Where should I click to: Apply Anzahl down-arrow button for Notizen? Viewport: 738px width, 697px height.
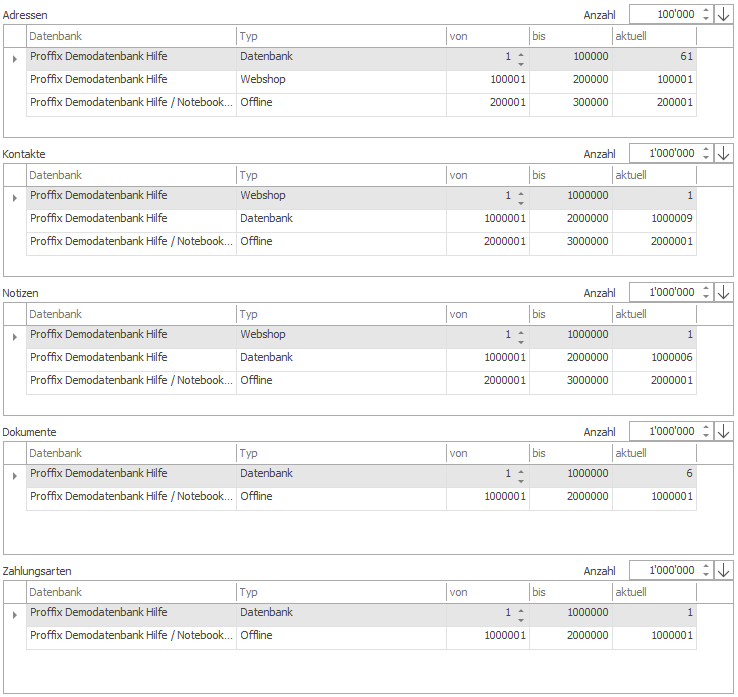point(723,292)
